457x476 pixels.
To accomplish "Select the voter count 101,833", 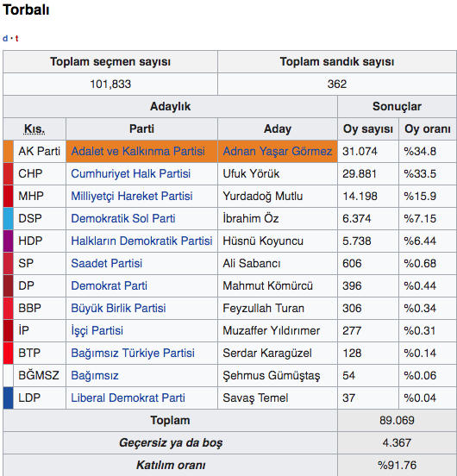I will pos(110,85).
